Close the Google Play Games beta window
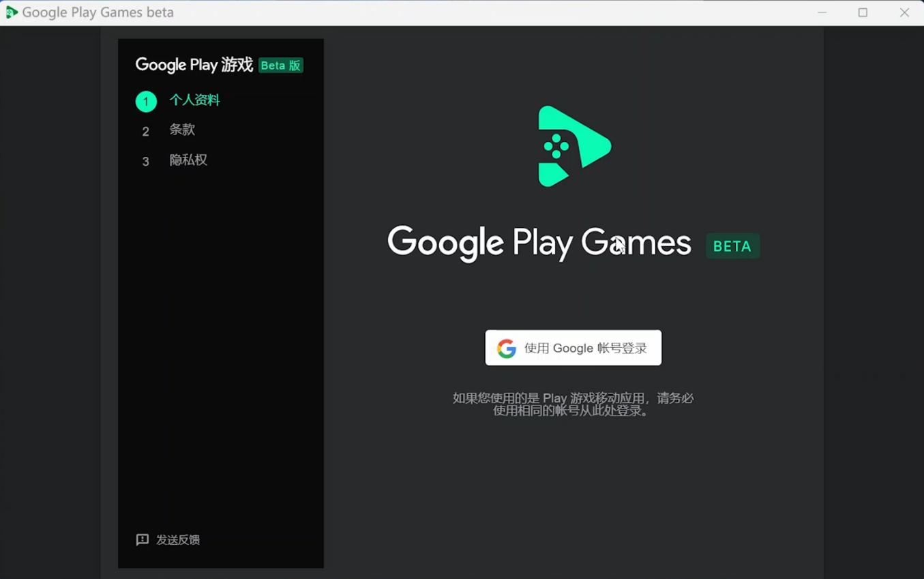 [904, 12]
